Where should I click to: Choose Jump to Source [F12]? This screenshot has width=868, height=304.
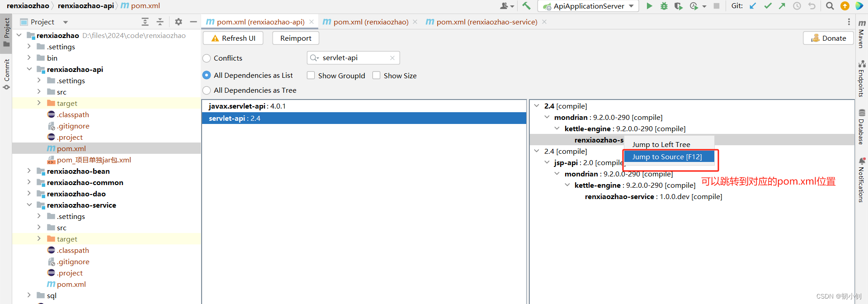pyautogui.click(x=669, y=157)
